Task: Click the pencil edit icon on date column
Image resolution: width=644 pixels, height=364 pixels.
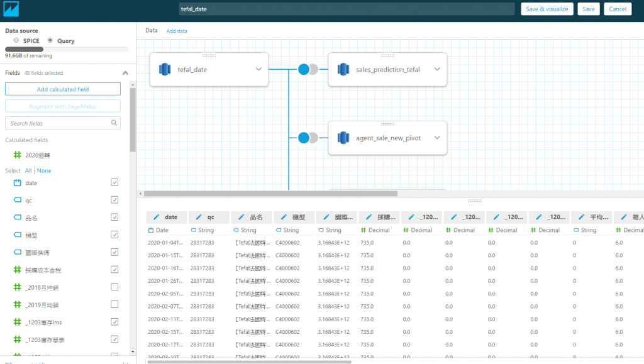Action: point(156,217)
